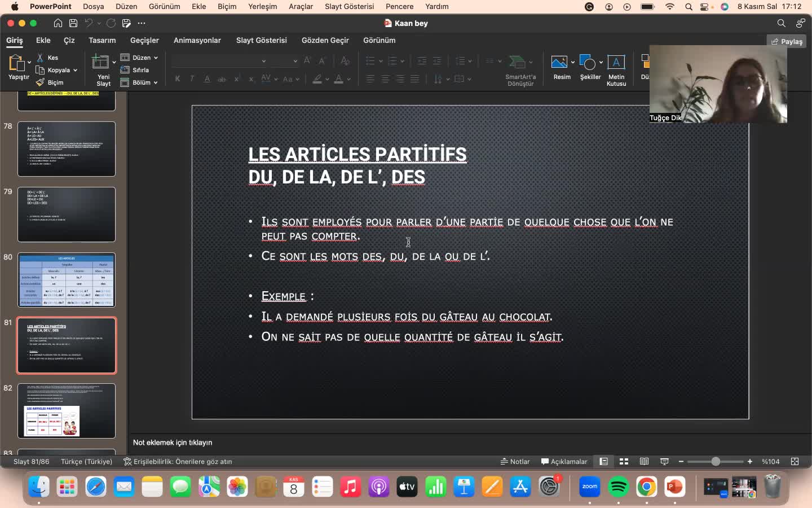Insert a picture with Resim icon
This screenshot has width=812, height=508.
tap(559, 62)
